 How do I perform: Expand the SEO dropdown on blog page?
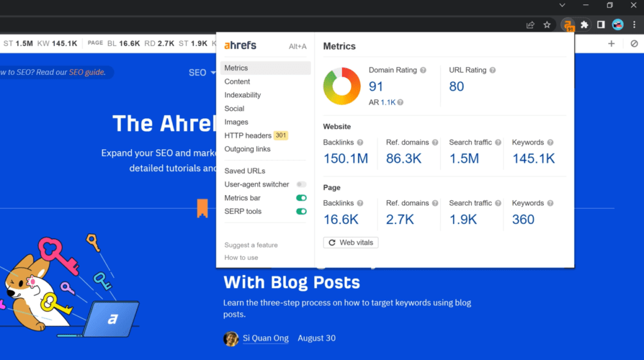click(202, 73)
